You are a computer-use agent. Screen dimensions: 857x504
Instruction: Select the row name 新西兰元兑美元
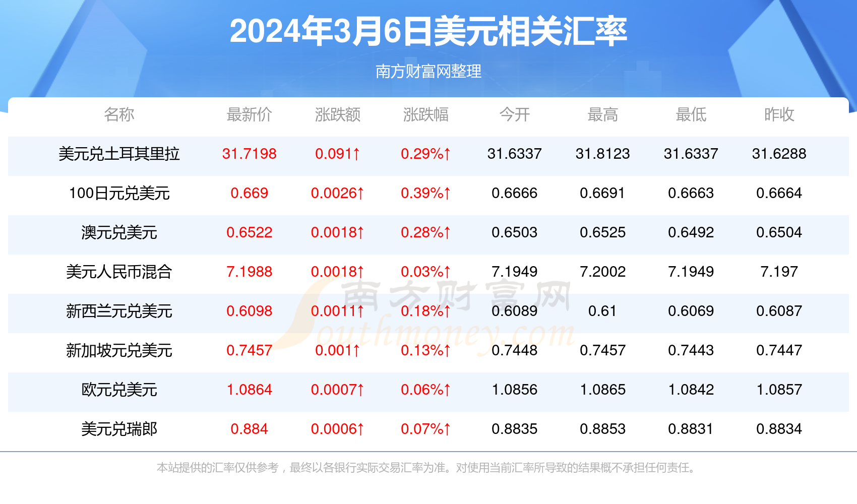click(119, 311)
